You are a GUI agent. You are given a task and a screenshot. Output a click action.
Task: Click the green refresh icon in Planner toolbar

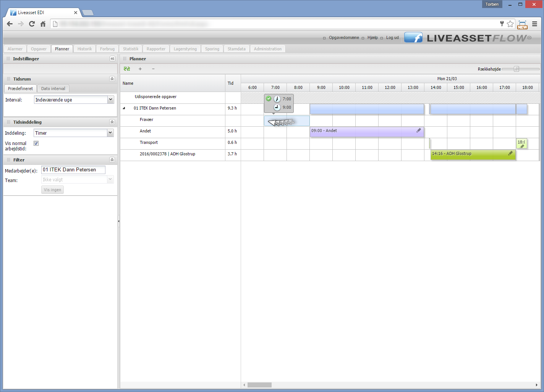pos(127,69)
